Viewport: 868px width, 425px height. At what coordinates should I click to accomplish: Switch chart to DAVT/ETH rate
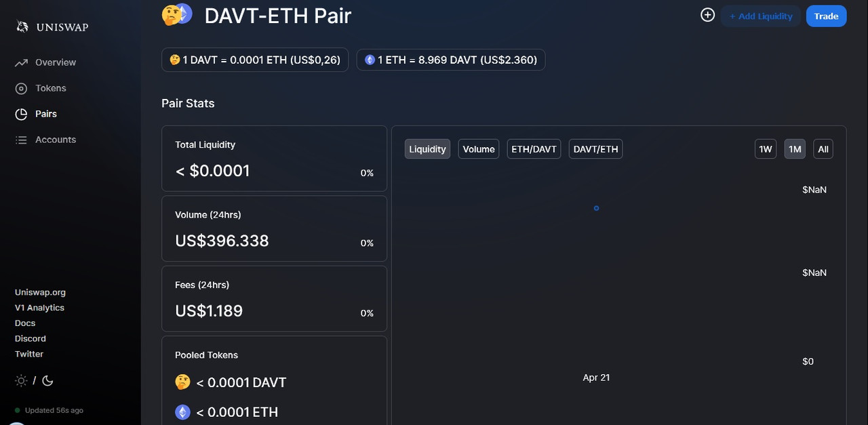click(x=595, y=149)
